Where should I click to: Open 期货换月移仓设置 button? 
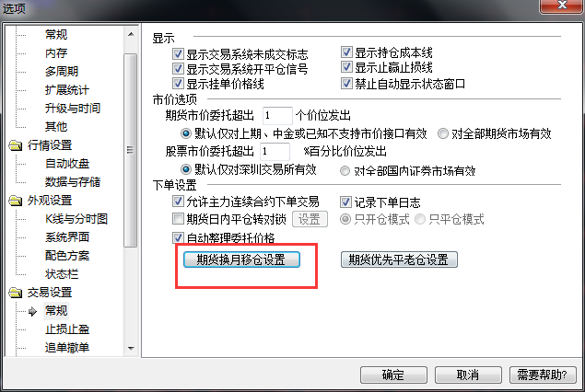click(241, 259)
